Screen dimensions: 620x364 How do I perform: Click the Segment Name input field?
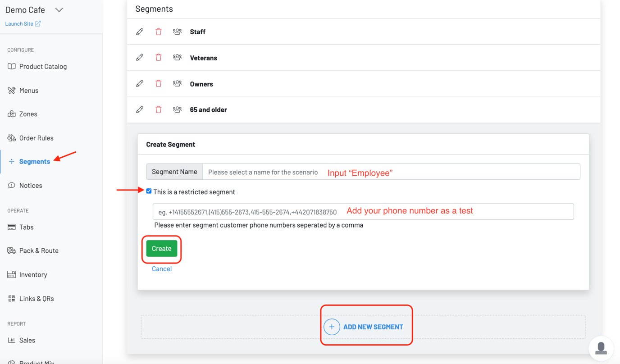click(x=391, y=172)
